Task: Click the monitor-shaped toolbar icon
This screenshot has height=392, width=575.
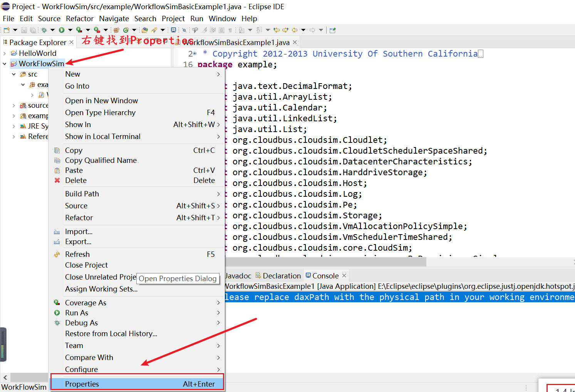Action: [x=173, y=30]
